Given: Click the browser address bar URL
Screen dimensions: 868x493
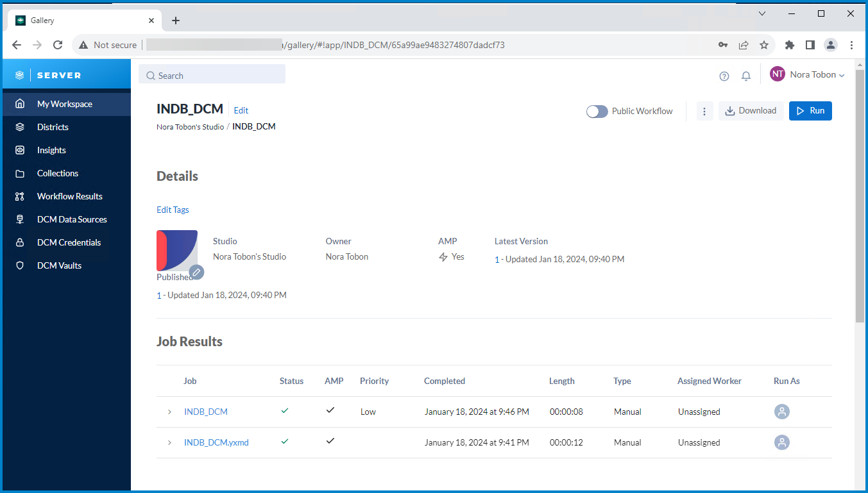Looking at the screenshot, I should (393, 45).
